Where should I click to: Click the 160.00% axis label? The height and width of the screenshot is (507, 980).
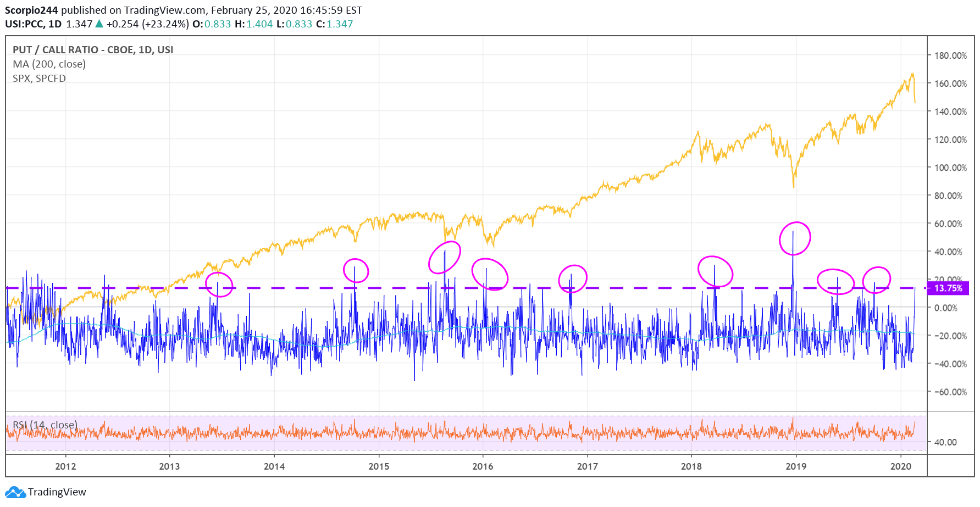click(x=950, y=83)
